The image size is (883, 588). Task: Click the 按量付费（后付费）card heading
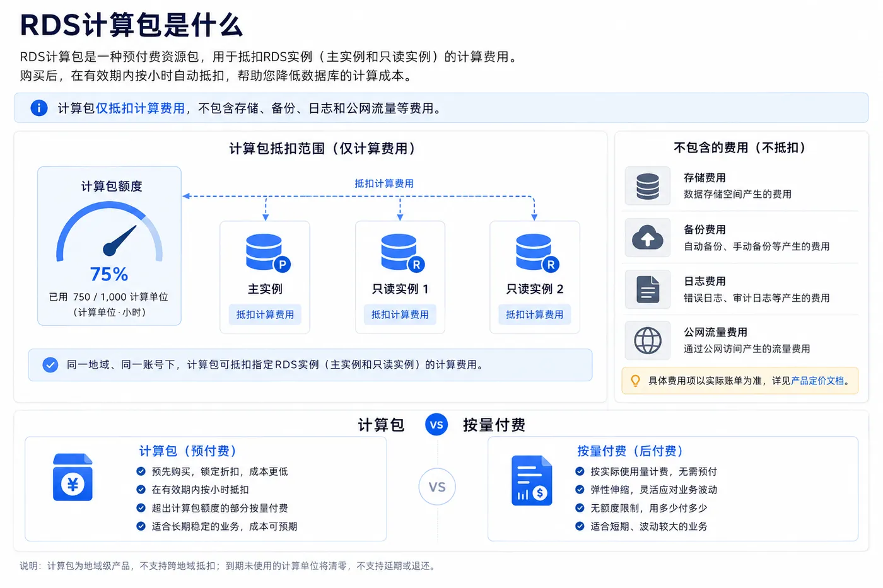(630, 451)
